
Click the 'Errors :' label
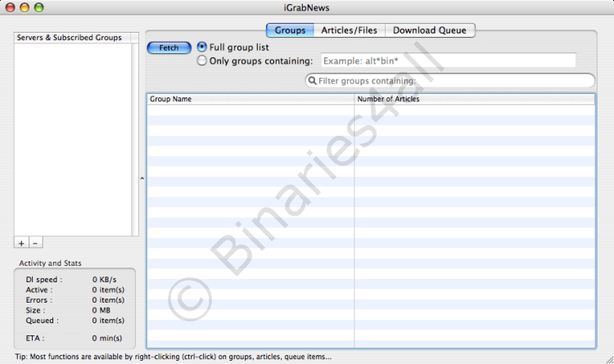(x=38, y=300)
